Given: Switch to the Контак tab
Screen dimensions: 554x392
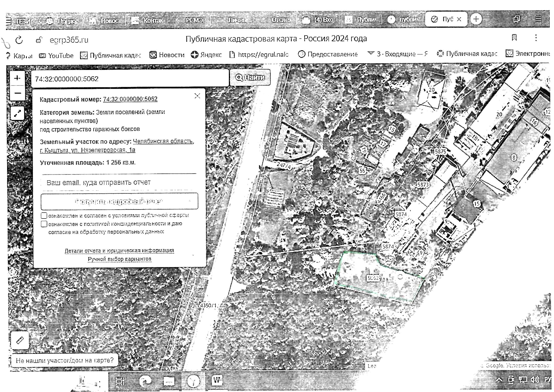Looking at the screenshot, I should [148, 21].
